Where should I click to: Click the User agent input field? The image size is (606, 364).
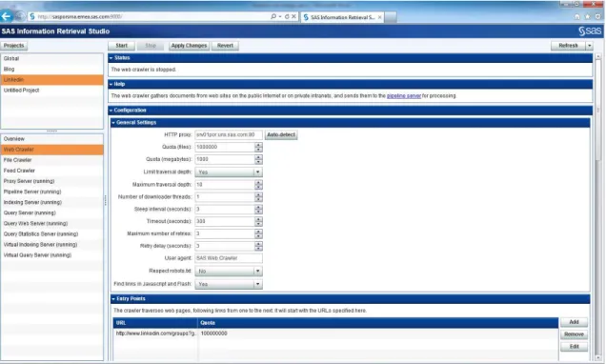pyautogui.click(x=229, y=258)
